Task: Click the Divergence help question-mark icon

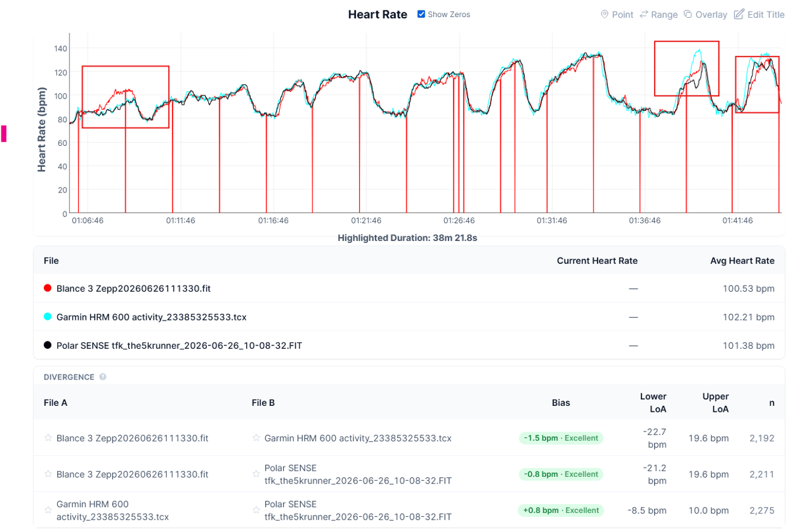Action: point(102,377)
